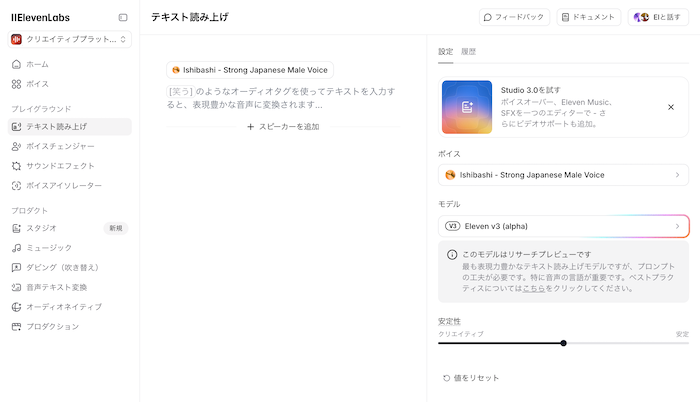Open サウンドエフェクト tool
The image size is (700, 402).
coord(60,166)
